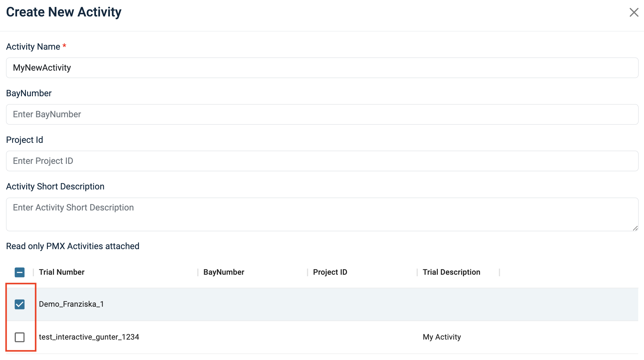Click column divider after Project ID header

417,272
